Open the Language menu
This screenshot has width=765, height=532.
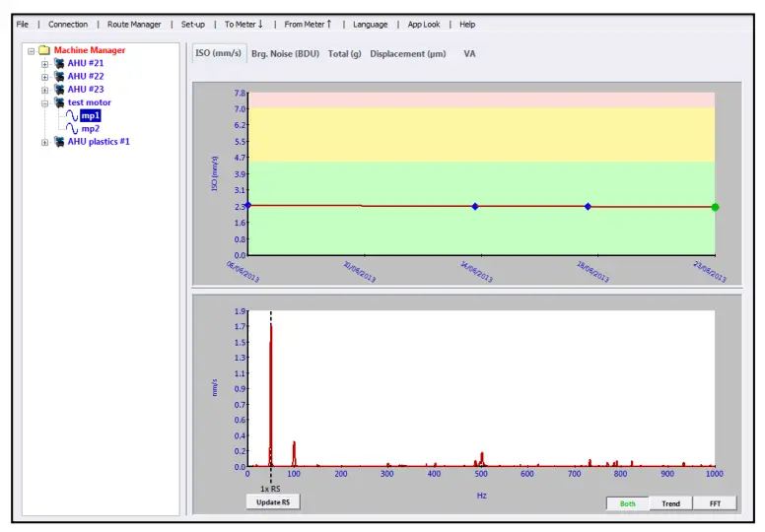tap(370, 25)
